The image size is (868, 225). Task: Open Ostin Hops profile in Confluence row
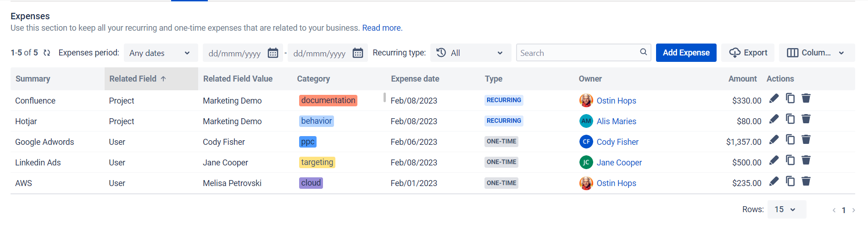(x=616, y=101)
